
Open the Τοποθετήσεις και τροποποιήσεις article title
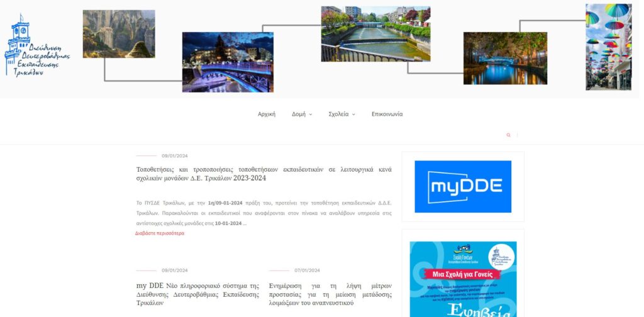click(264, 174)
